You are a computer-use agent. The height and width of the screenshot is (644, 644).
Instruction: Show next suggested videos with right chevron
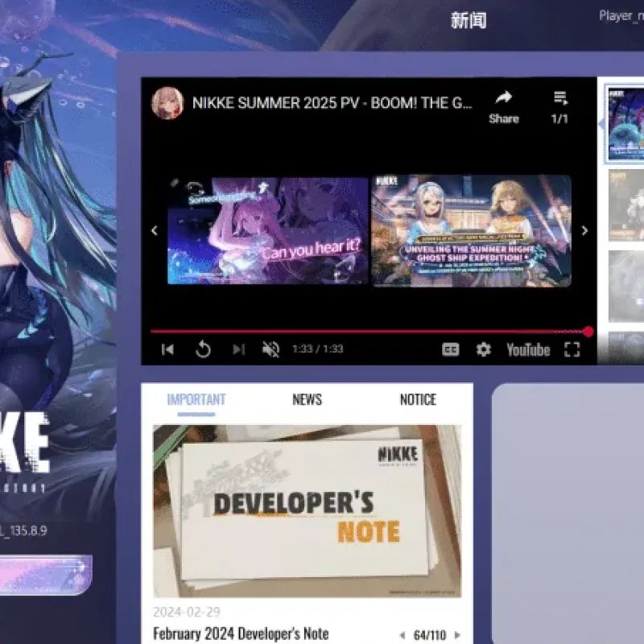(x=585, y=231)
